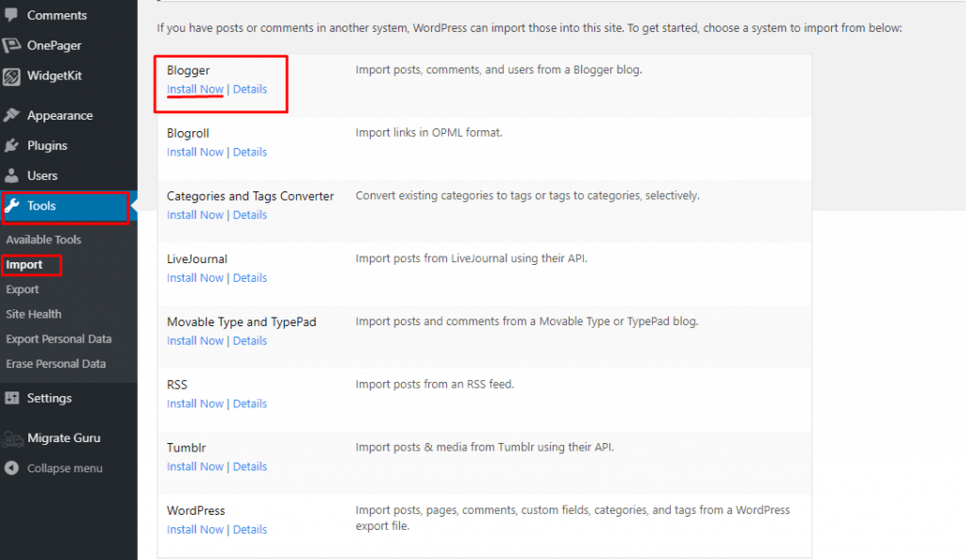966x560 pixels.
Task: View Details for the Tumblr importer
Action: (x=249, y=467)
